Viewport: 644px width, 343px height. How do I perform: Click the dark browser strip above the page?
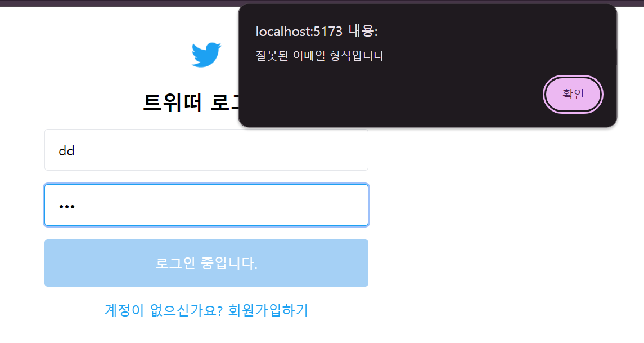coord(119,3)
